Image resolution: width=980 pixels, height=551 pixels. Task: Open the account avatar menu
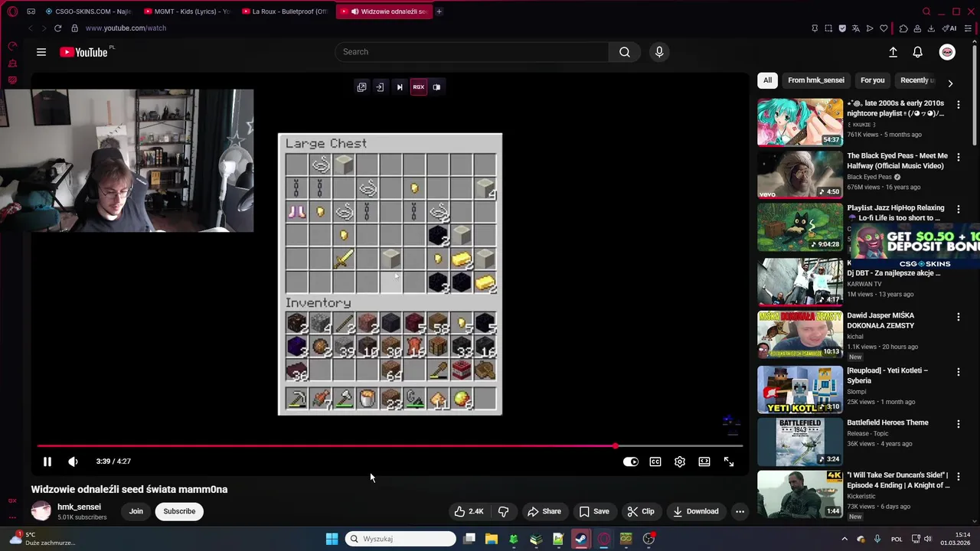948,52
